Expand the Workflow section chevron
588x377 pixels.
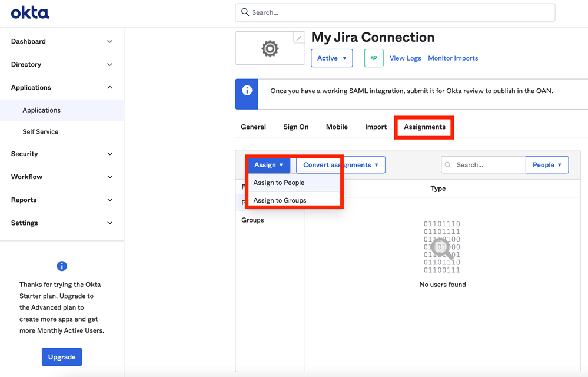110,177
